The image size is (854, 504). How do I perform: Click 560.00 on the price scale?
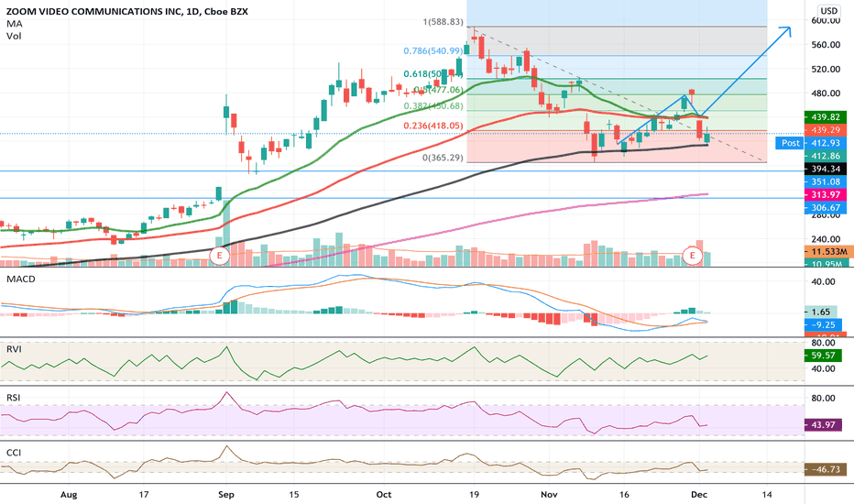[826, 45]
